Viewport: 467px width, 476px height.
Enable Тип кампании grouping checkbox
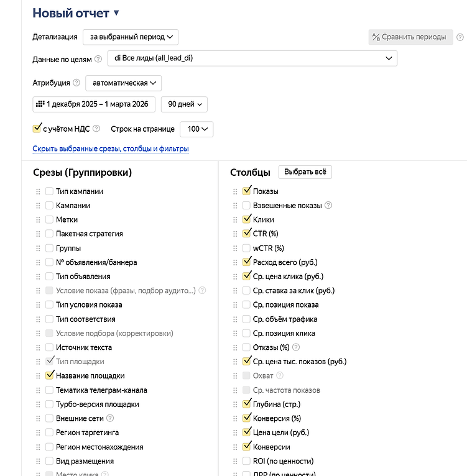tap(49, 191)
